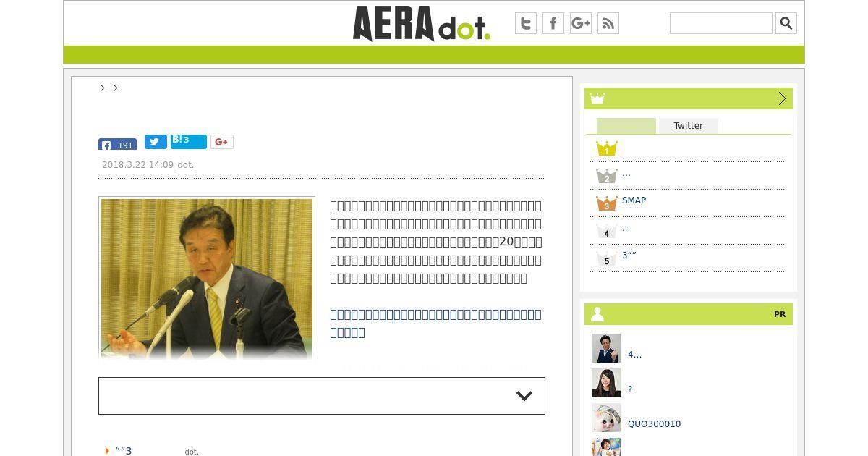Open the AERA dot. home logo
The image size is (868, 456).
click(422, 23)
